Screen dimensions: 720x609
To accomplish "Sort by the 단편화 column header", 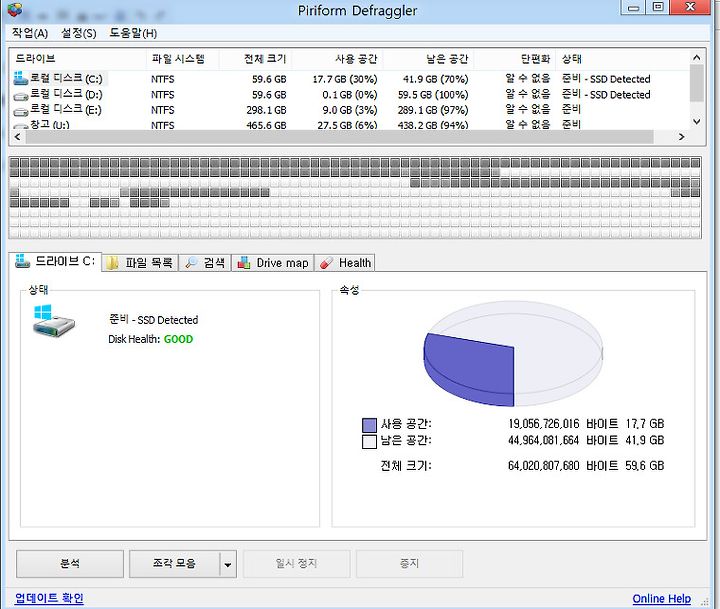I will pyautogui.click(x=515, y=59).
